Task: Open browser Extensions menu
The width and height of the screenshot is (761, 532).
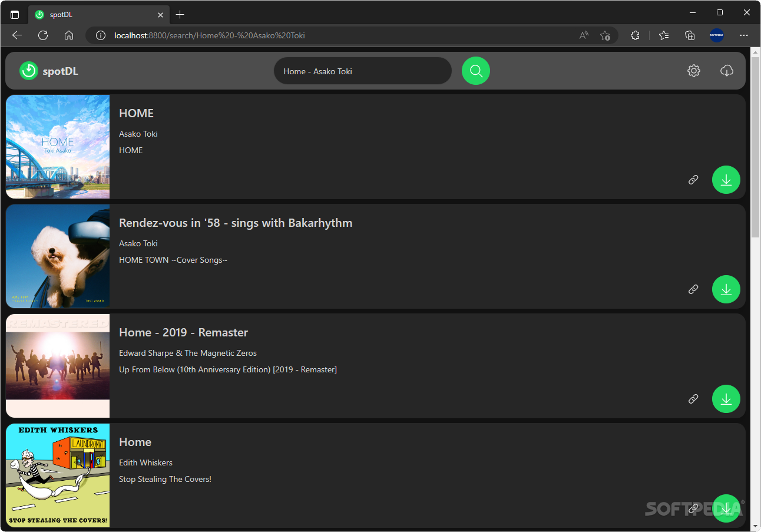Action: [635, 35]
